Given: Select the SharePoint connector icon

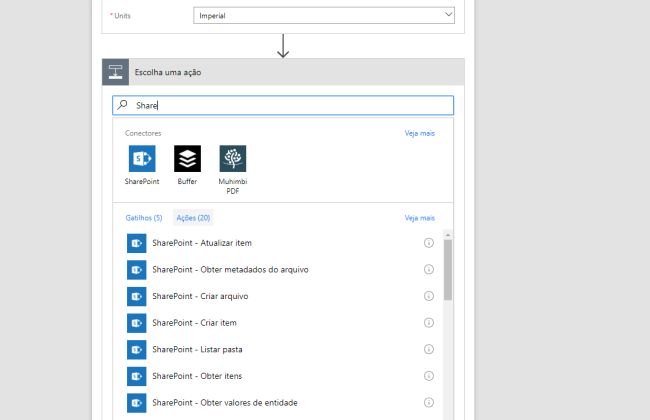Looking at the screenshot, I should [142, 158].
